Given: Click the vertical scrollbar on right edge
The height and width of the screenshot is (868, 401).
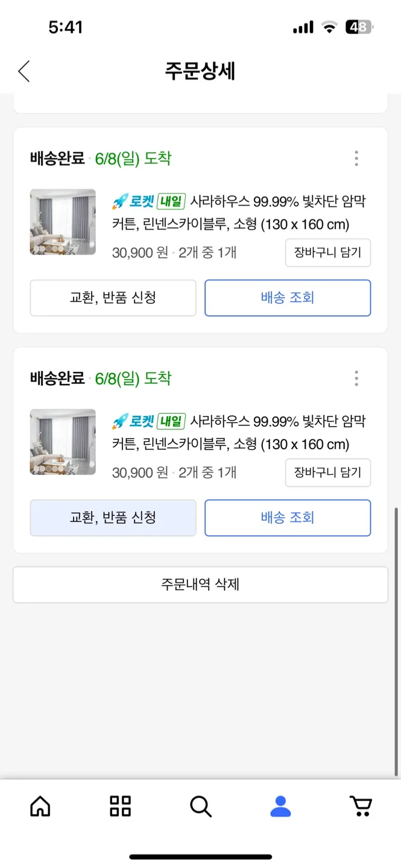Looking at the screenshot, I should 396,639.
